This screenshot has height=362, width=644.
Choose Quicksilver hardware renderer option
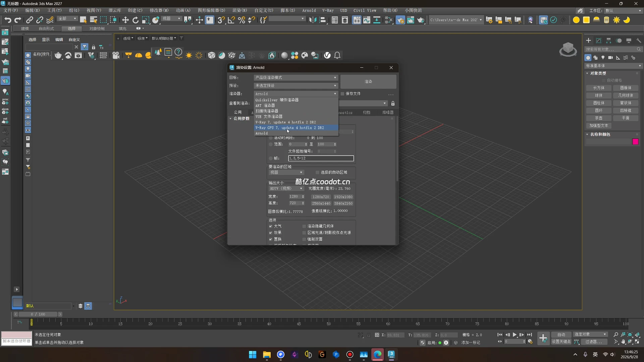[296, 100]
